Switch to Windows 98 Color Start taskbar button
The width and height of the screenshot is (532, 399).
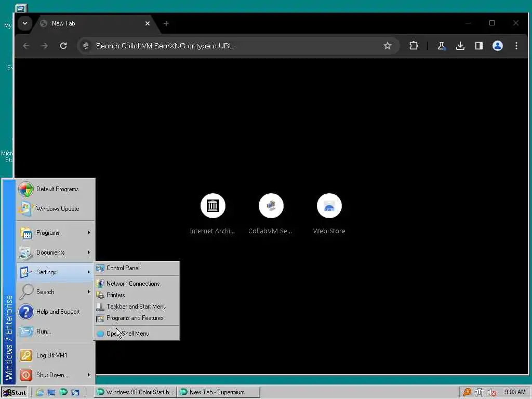coord(135,392)
